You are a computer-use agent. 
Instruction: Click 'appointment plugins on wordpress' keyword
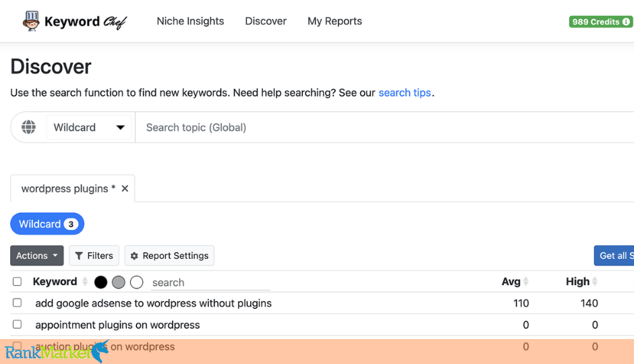point(117,325)
